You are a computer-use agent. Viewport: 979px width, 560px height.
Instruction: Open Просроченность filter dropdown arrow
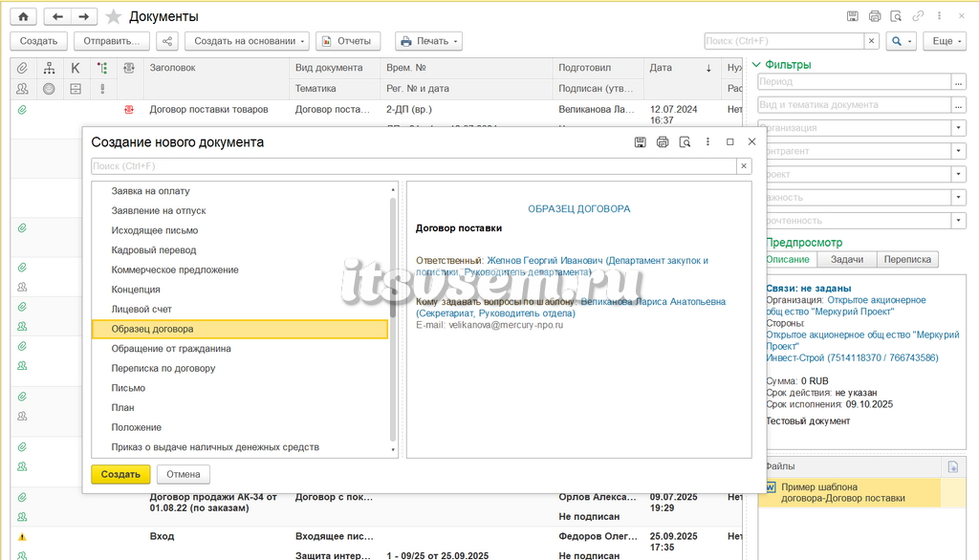[x=958, y=221]
